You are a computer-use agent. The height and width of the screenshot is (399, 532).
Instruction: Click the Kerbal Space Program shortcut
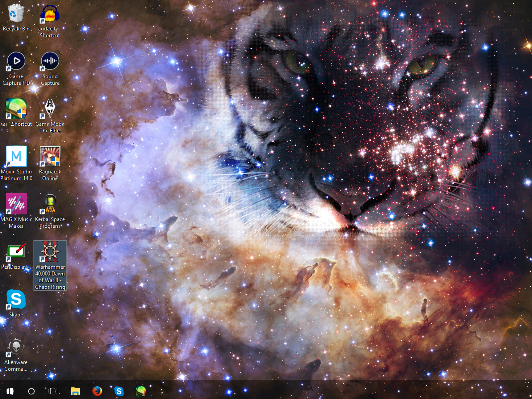[50, 204]
